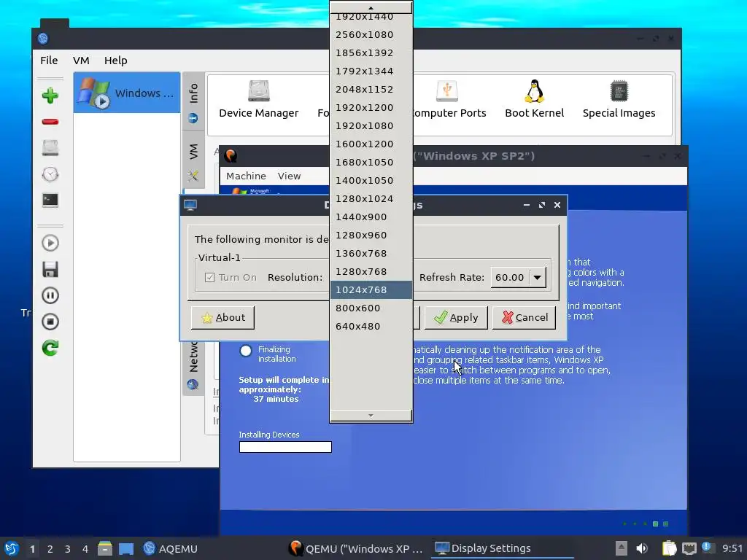747x560 pixels.
Task: Click the green Reset VM arrow icon
Action: pos(50,348)
